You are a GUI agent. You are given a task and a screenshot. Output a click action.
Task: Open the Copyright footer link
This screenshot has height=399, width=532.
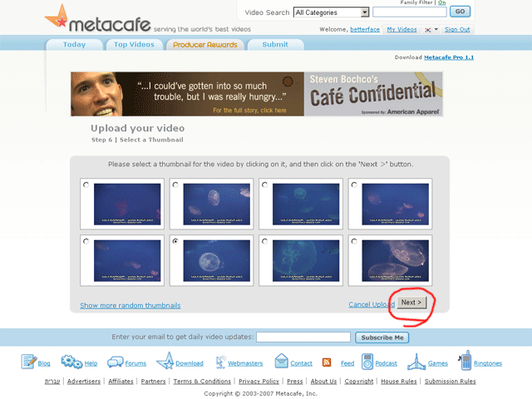click(359, 382)
